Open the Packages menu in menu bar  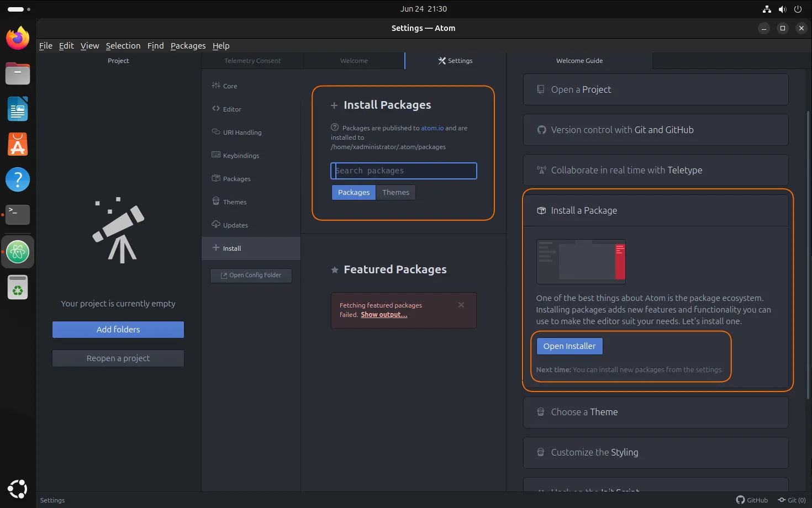point(188,46)
